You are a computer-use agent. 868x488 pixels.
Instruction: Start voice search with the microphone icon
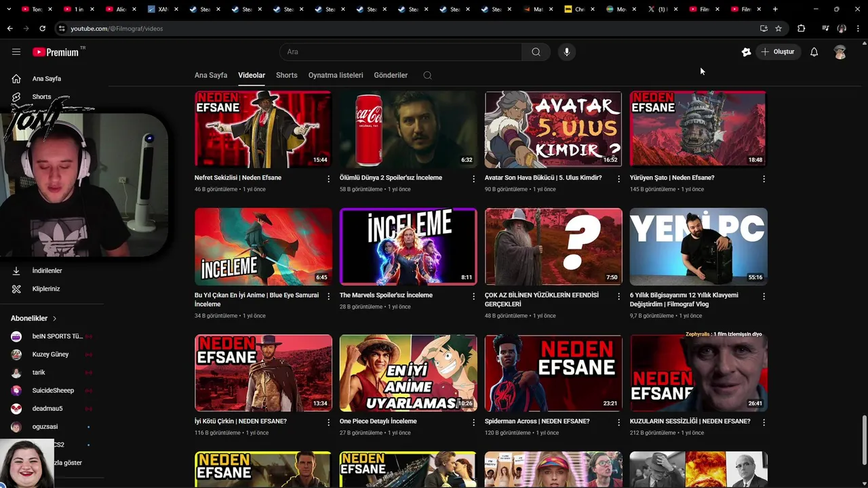(x=567, y=52)
